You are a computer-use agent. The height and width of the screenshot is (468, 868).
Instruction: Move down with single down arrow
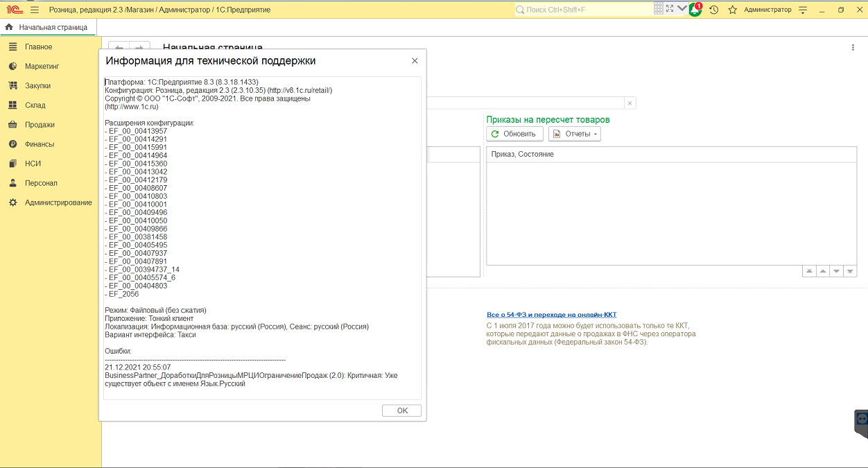coord(837,271)
